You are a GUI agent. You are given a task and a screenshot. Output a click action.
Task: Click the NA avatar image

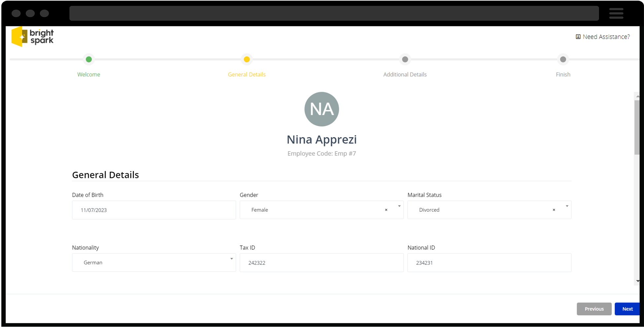pyautogui.click(x=322, y=109)
